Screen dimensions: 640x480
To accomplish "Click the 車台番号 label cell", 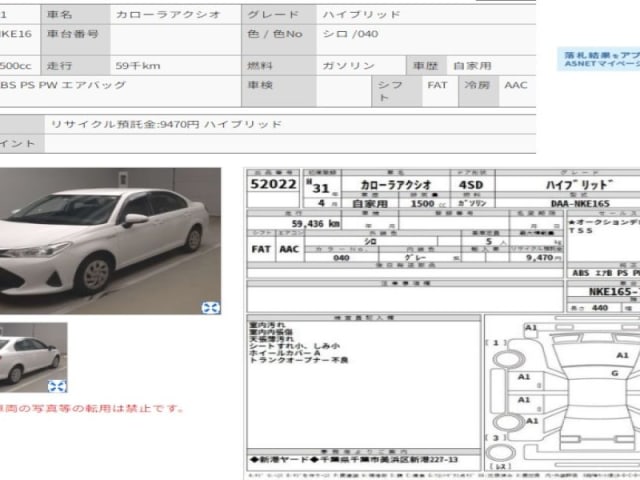I will (x=76, y=40).
